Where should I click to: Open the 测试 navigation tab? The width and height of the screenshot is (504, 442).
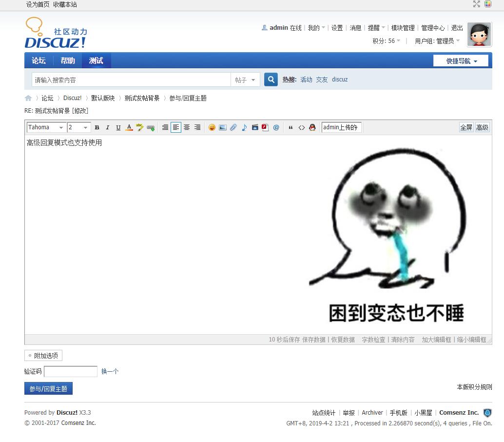(x=96, y=60)
